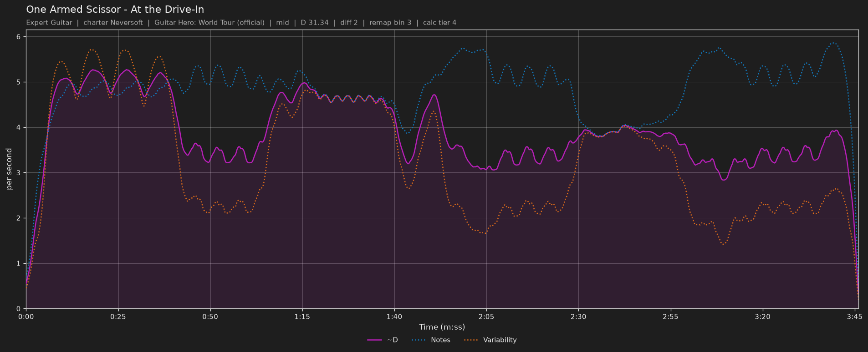
Task: Click the '1' y-axis tick label
Action: pos(19,264)
